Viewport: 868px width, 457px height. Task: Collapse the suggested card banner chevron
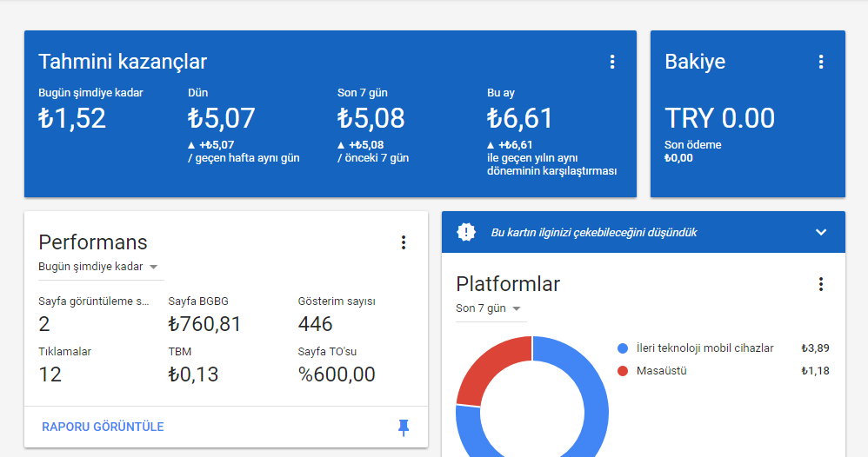pyautogui.click(x=821, y=232)
